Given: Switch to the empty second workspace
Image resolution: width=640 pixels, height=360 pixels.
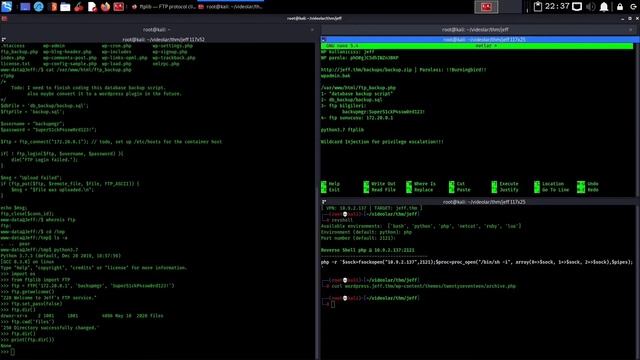Looking at the screenshot, I should pos(510,7).
